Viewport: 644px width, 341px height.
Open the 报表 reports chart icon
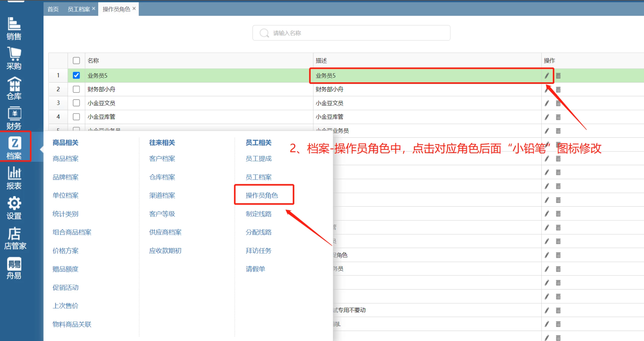point(14,178)
